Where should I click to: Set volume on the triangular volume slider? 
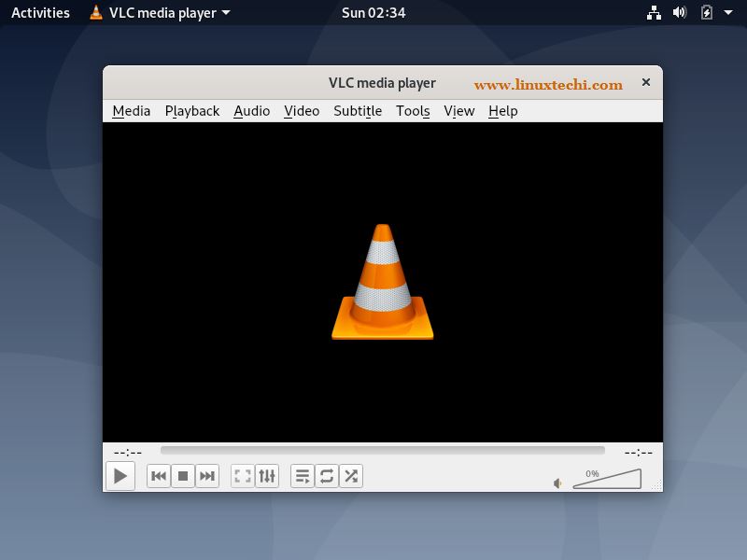607,481
